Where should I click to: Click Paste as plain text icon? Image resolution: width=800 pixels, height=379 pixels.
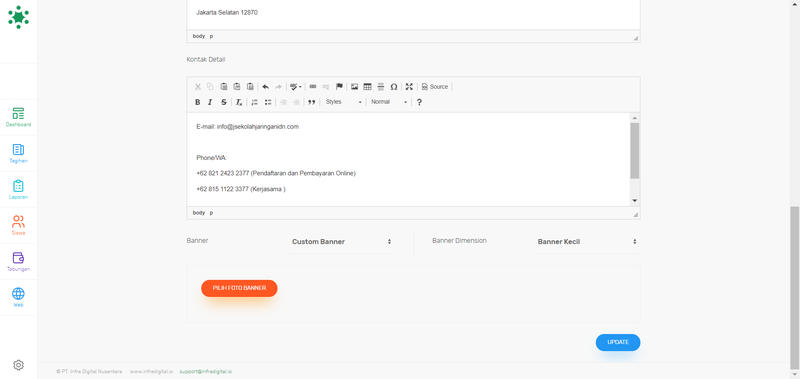[237, 87]
